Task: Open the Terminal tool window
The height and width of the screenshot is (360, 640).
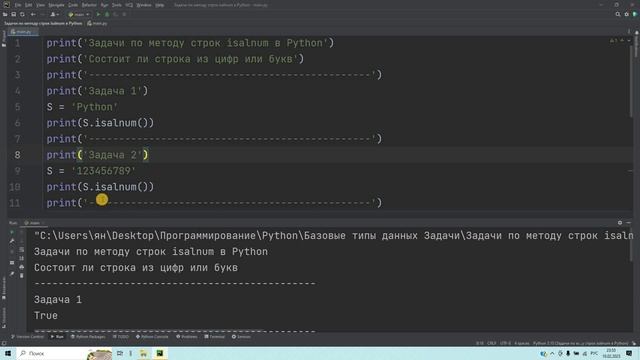Action: (x=214, y=337)
